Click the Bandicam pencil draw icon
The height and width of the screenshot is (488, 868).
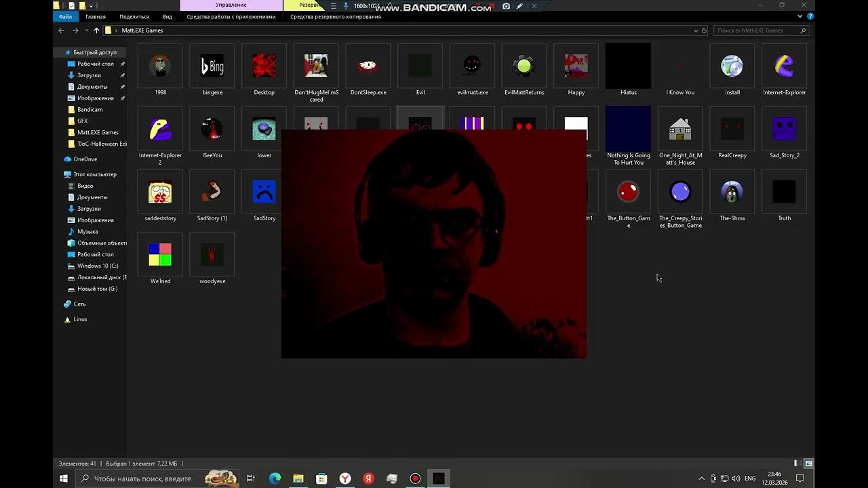[x=519, y=6]
